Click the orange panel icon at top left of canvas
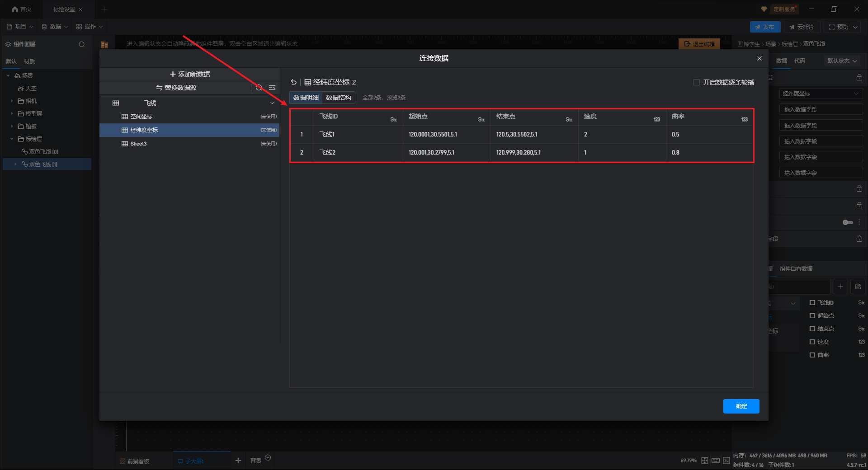The height and width of the screenshot is (470, 868). pyautogui.click(x=104, y=44)
